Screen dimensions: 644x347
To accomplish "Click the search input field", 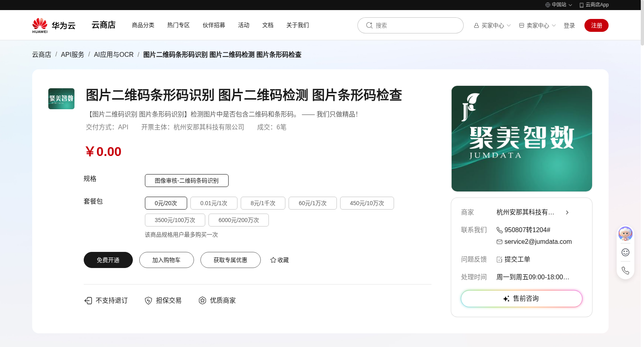I will click(x=411, y=25).
